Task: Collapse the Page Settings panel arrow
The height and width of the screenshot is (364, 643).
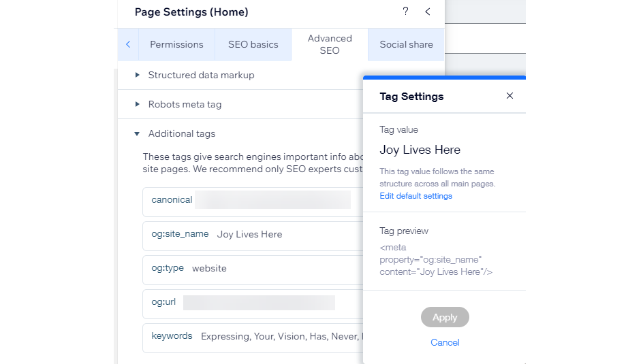Action: [x=428, y=12]
